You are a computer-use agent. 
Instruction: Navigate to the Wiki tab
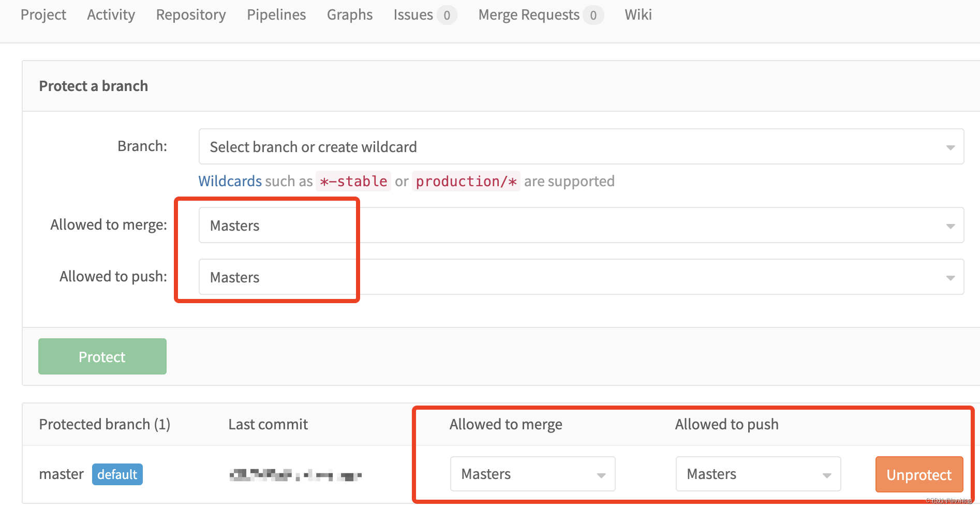click(638, 15)
